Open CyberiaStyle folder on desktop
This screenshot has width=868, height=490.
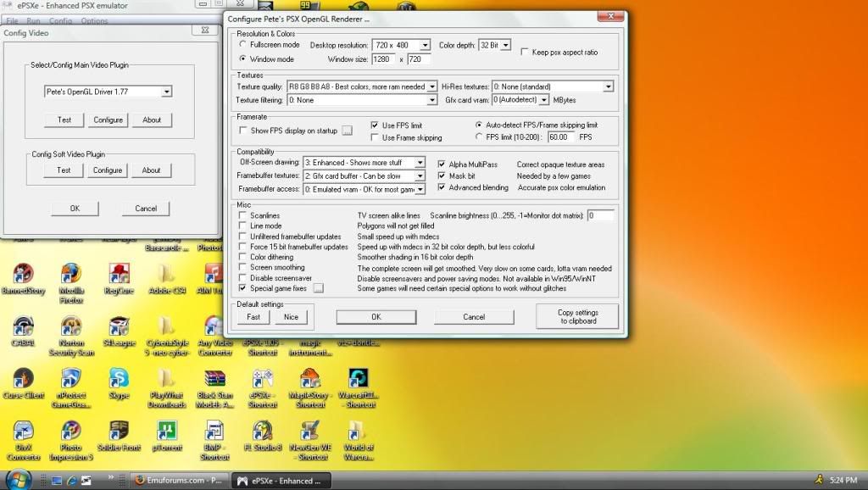[167, 336]
